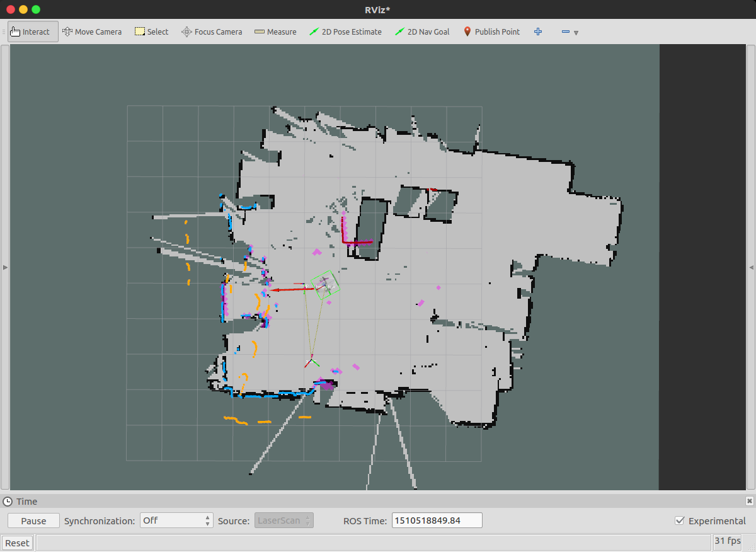Add a new tool with plus icon
Viewport: 756px width, 552px height.
point(538,32)
